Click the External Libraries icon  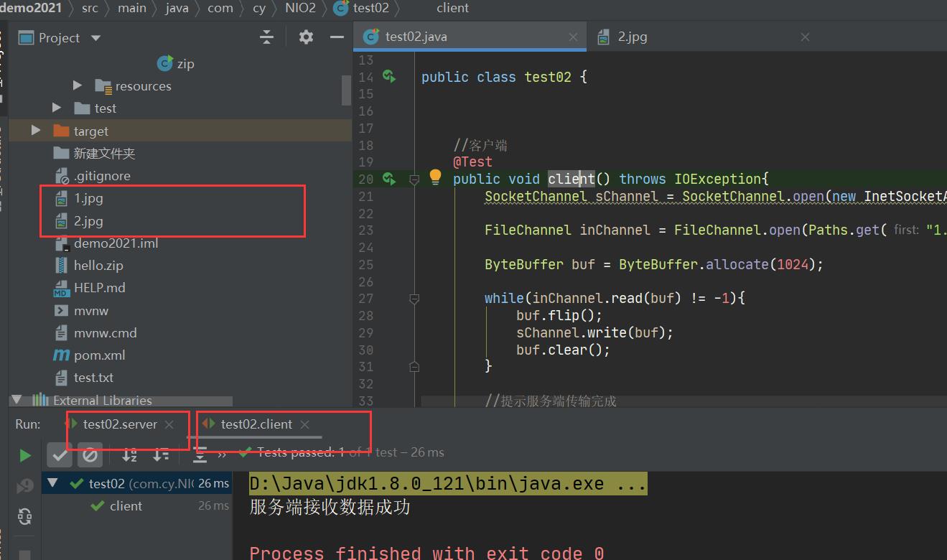[x=40, y=400]
